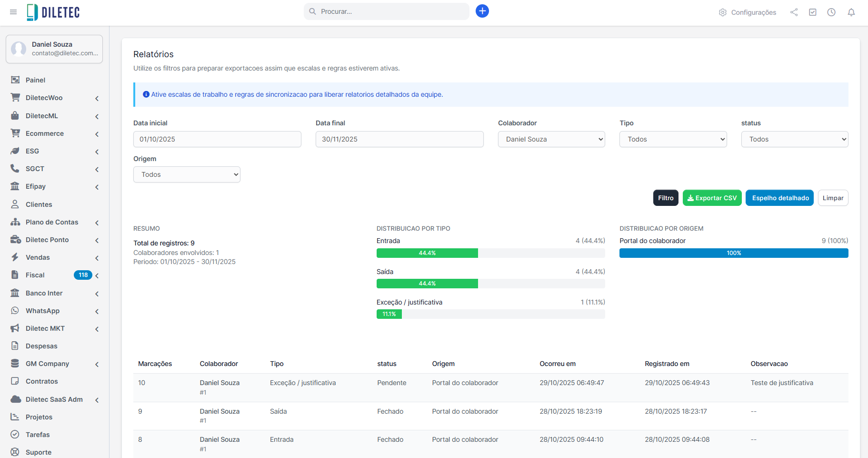The image size is (868, 458).
Task: Click the clock history icon
Action: [831, 12]
